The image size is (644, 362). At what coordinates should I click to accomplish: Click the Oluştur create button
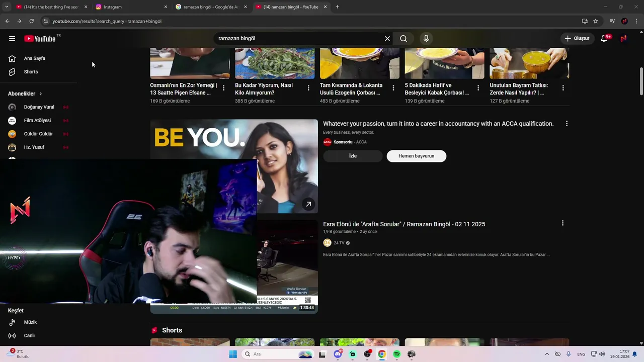[x=577, y=38]
